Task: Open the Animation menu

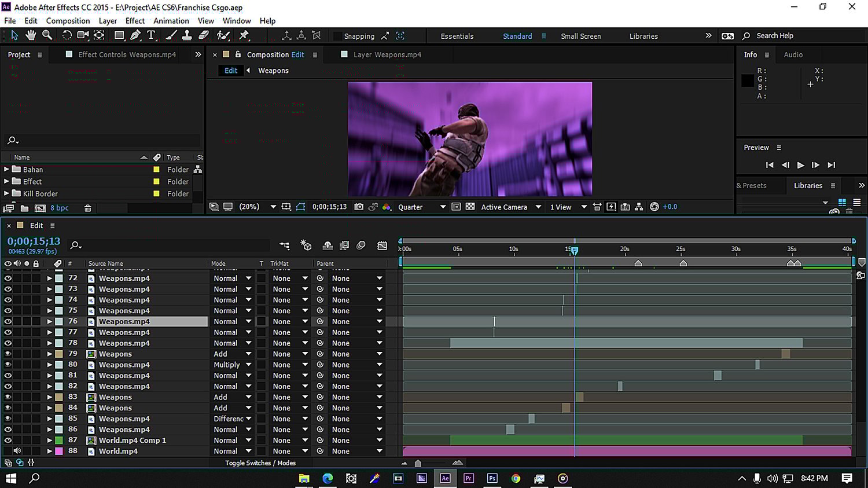Action: pos(171,21)
